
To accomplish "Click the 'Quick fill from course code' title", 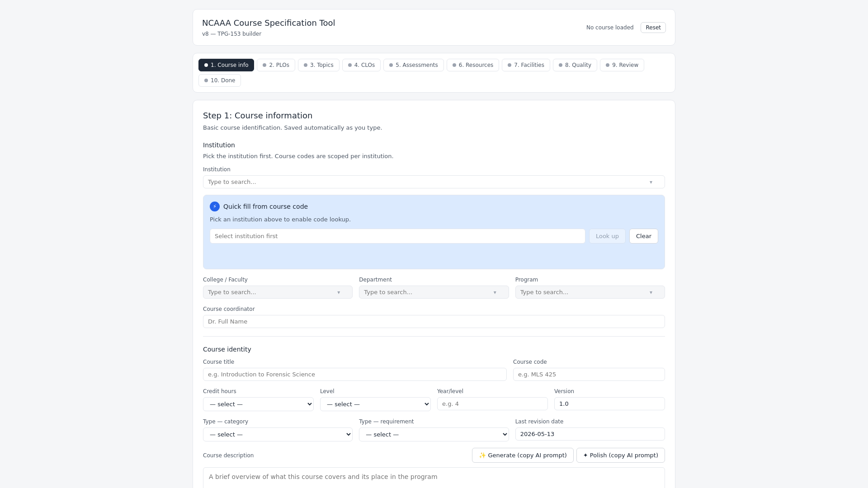I will (265, 206).
